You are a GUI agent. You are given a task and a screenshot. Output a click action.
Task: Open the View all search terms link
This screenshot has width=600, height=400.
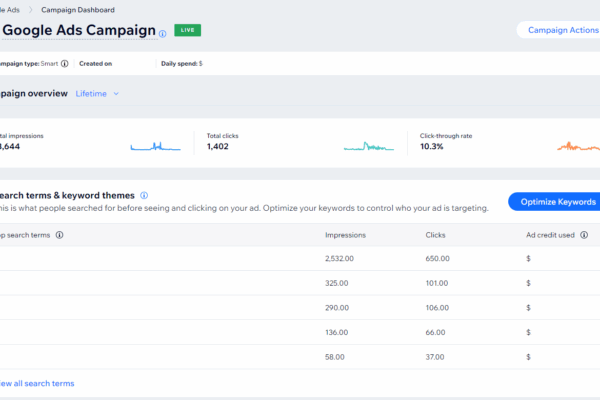36,383
